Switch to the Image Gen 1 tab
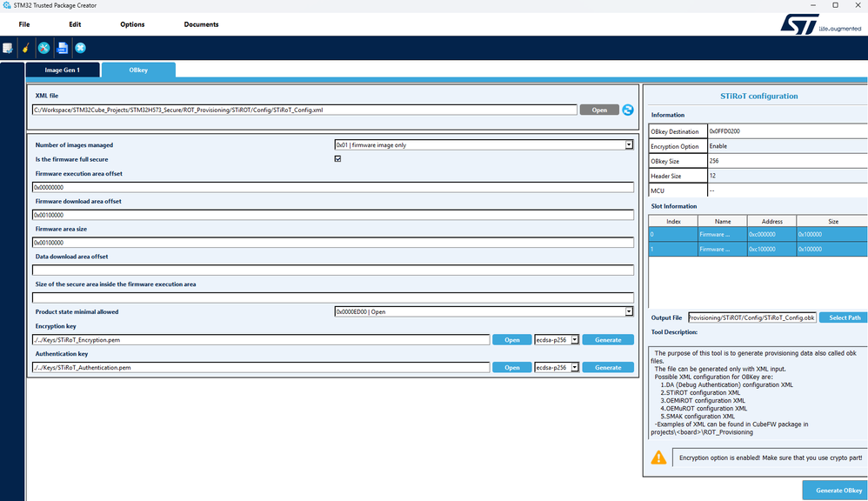 [63, 70]
